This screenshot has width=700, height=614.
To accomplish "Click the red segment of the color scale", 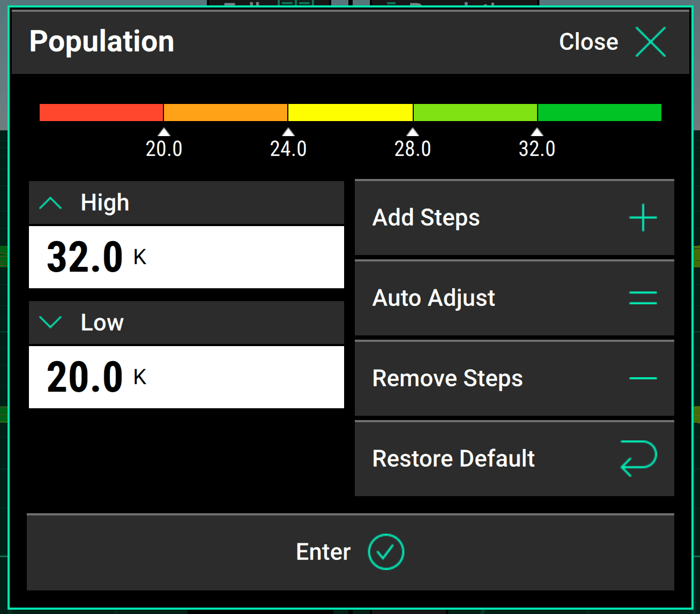I will tap(101, 113).
